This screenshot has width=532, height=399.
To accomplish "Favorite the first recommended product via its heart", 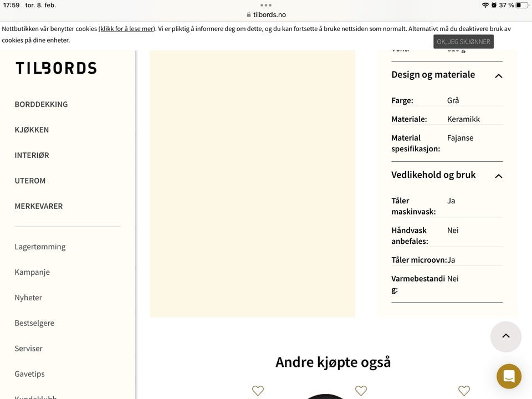I will (x=258, y=390).
